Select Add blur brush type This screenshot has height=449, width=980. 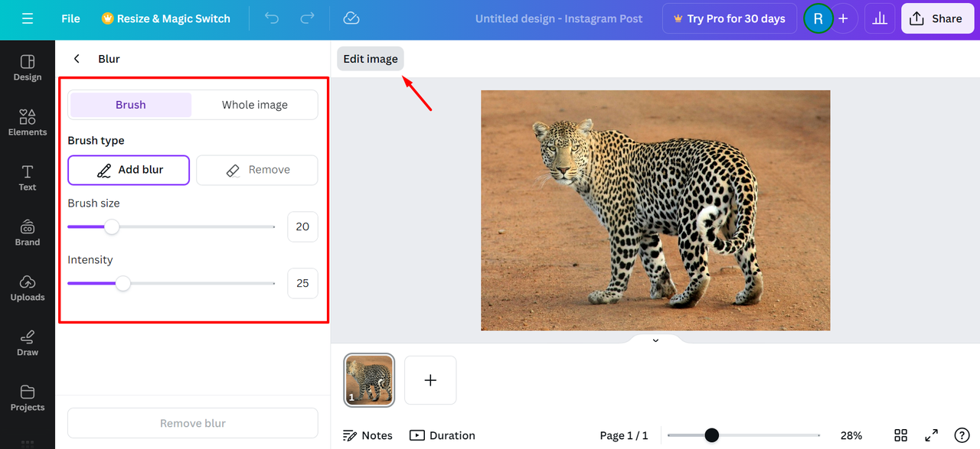click(x=129, y=170)
